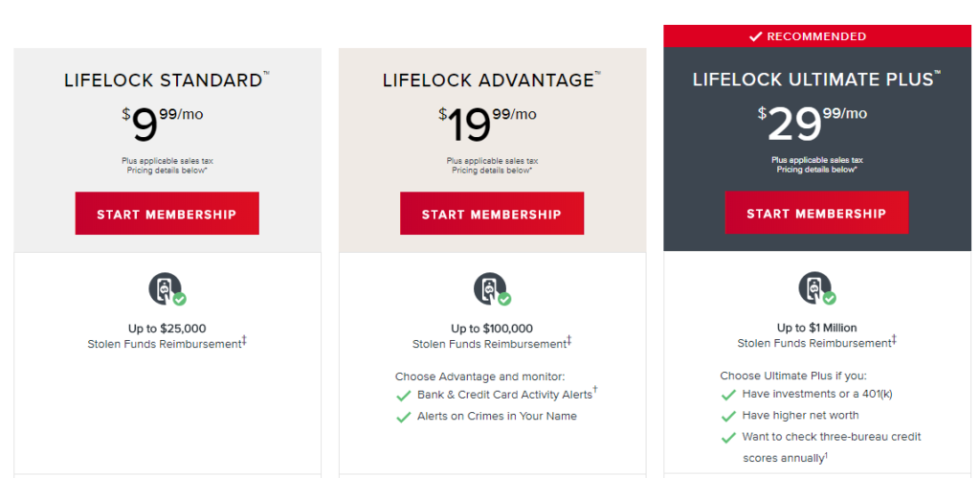This screenshot has width=980, height=478.
Task: Start membership for LifeLock Ultimate Plus
Action: (816, 213)
